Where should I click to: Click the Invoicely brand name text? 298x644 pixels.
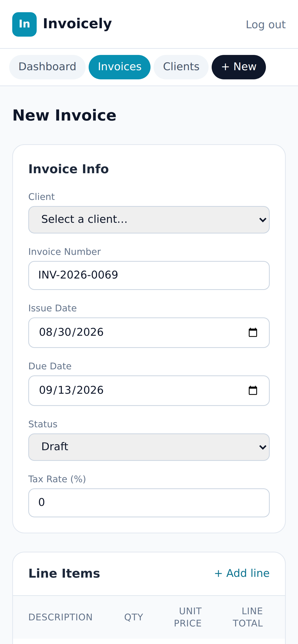(x=77, y=24)
